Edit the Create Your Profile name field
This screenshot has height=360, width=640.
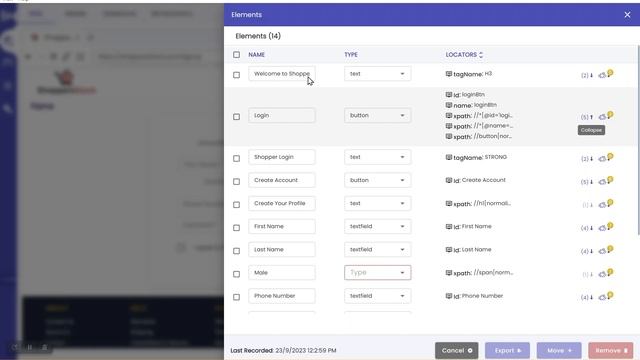point(282,203)
